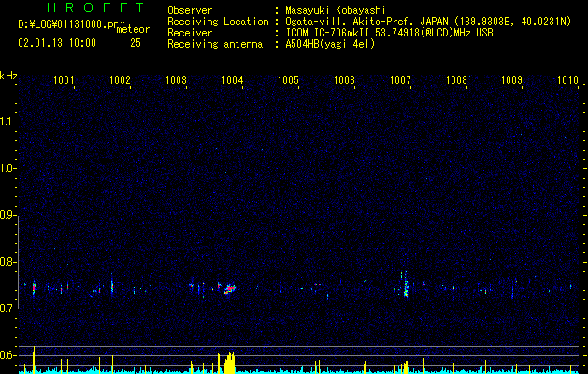Click the receiver ICOM IC-706mkII frequency text
This screenshot has height=374, width=588.
(x=389, y=33)
